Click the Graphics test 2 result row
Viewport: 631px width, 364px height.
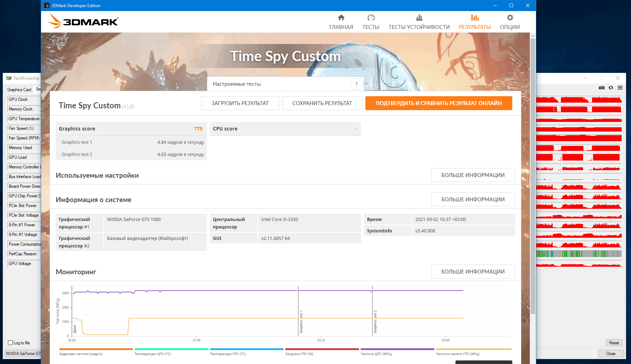(131, 154)
